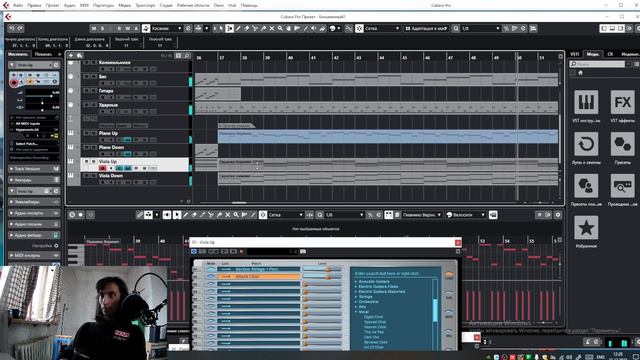640x360 pixels.
Task: Open VST effects FX tile in the media rack
Action: coord(622,102)
